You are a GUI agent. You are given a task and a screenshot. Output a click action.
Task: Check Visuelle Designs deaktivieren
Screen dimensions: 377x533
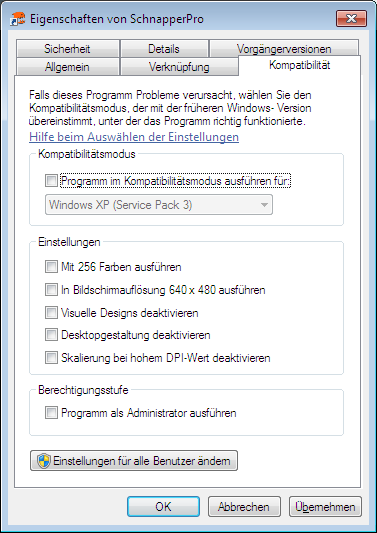point(51,312)
